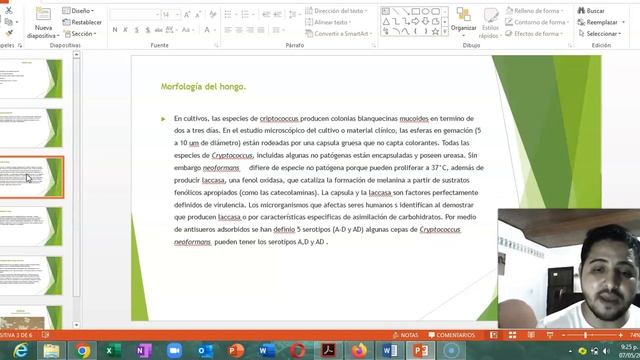Click the Cut scissors icon
This screenshot has width=640, height=360.
[x=9, y=10]
